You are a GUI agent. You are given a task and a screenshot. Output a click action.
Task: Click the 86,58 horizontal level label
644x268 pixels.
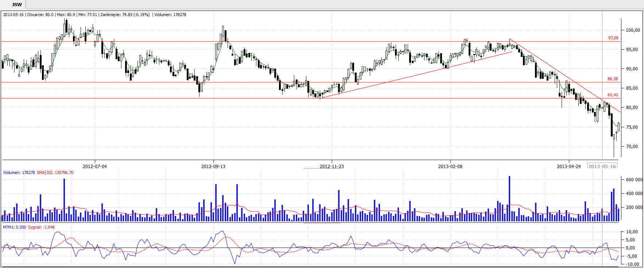pos(613,79)
